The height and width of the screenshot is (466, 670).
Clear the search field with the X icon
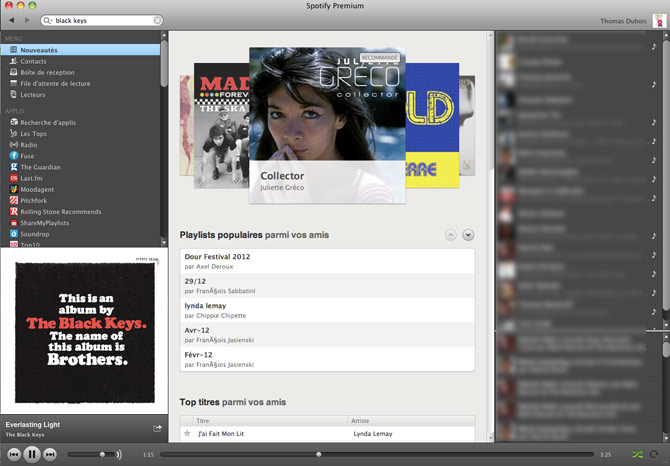157,20
